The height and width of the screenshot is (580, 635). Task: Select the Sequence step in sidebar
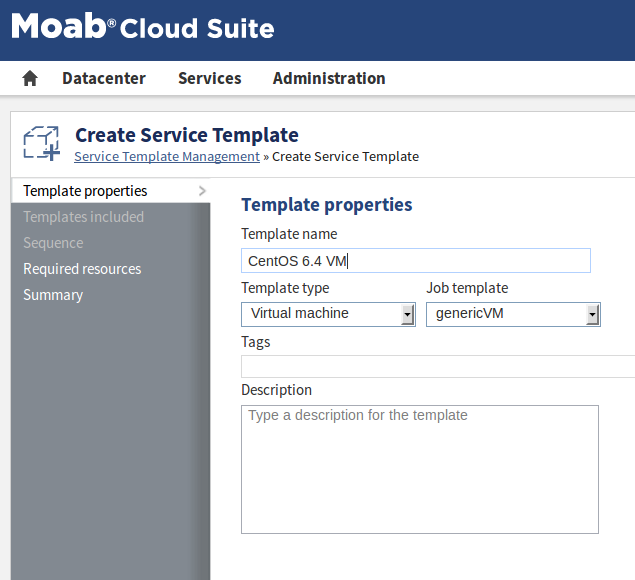(x=53, y=243)
